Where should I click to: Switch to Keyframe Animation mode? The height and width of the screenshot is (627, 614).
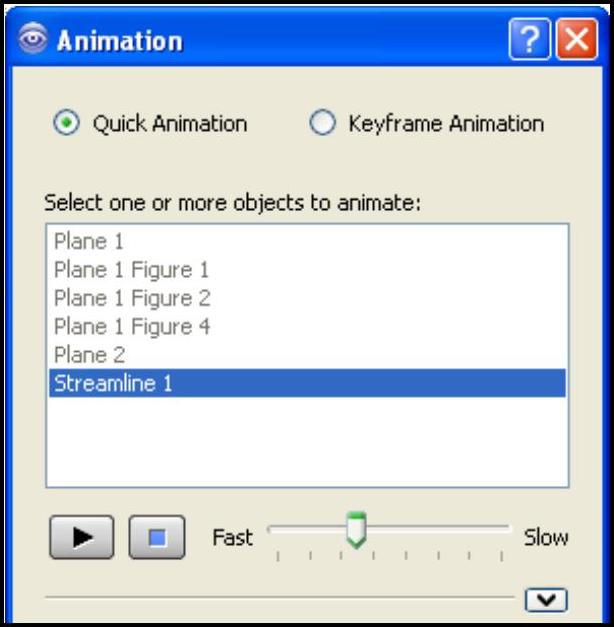click(323, 124)
